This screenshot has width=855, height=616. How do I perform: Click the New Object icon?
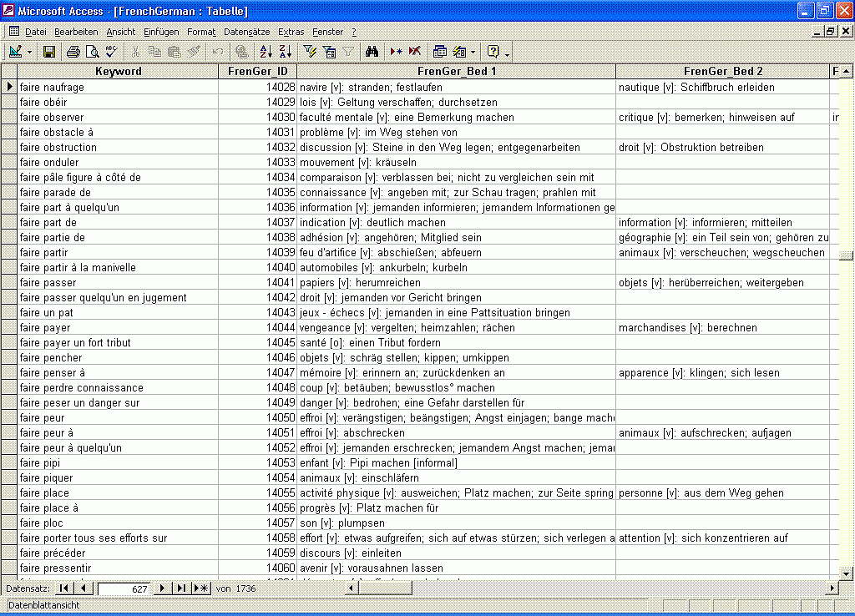pos(460,52)
